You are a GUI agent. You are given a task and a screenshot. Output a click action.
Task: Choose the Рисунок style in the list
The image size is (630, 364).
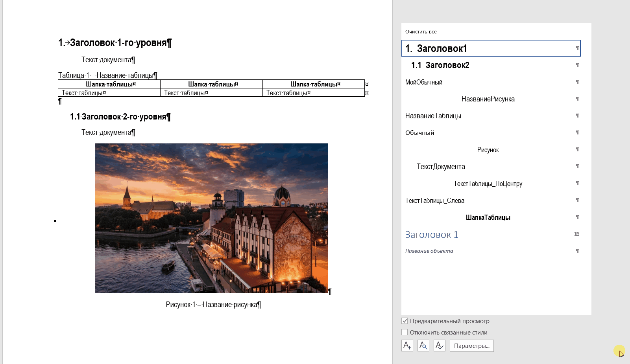click(x=491, y=150)
